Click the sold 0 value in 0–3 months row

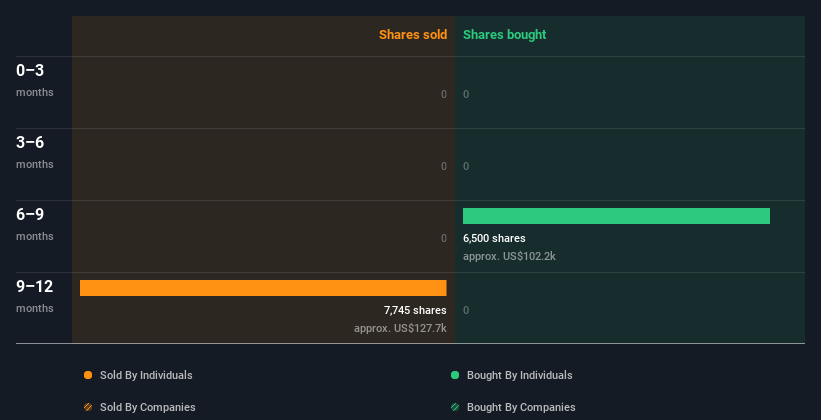[444, 94]
